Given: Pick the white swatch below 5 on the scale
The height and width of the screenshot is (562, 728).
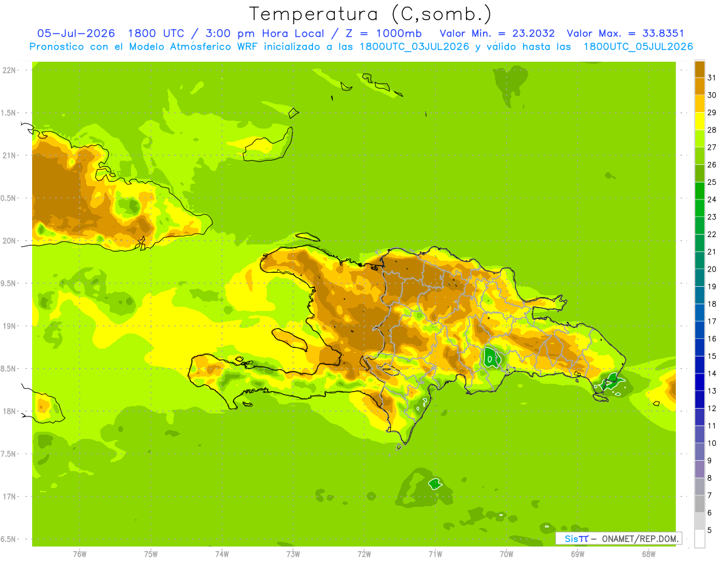Looking at the screenshot, I should (x=699, y=539).
